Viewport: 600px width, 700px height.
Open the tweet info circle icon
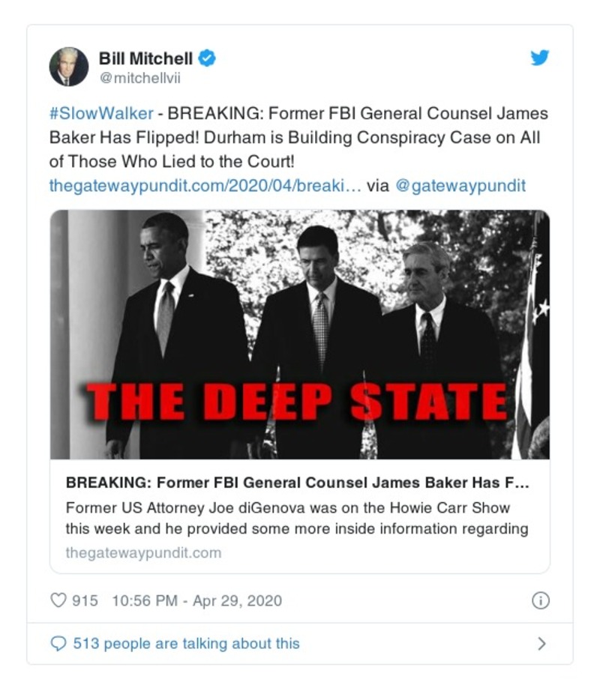[x=540, y=600]
